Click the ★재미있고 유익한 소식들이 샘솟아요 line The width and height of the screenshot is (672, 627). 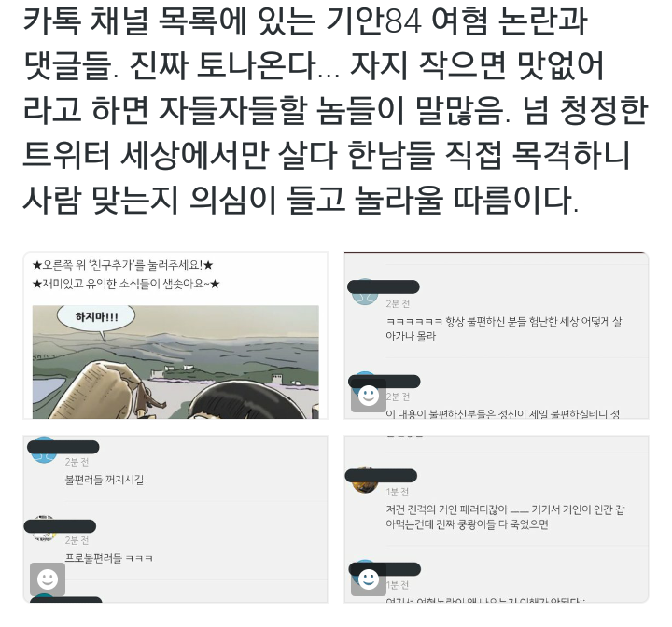[126, 285]
